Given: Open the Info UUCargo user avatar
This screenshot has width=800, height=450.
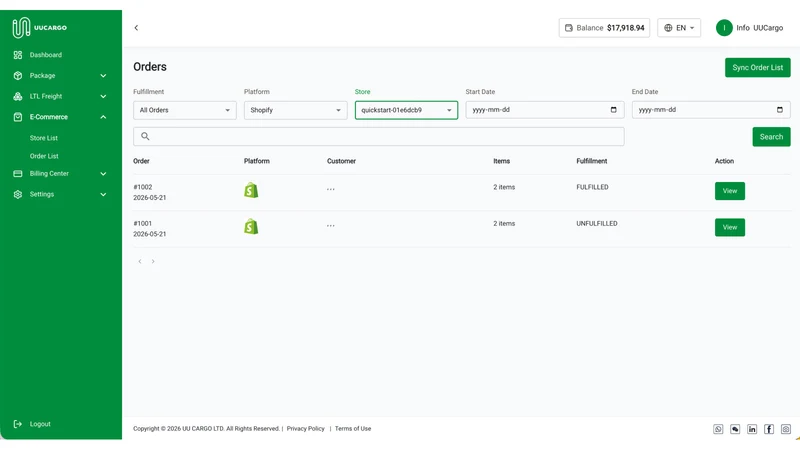Looking at the screenshot, I should pyautogui.click(x=724, y=28).
